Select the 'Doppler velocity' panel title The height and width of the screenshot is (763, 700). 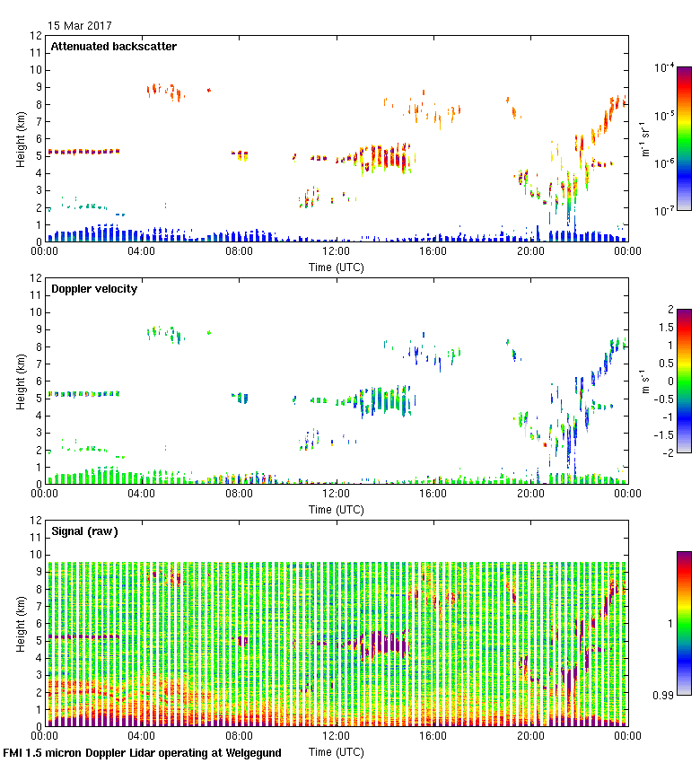[x=93, y=289]
